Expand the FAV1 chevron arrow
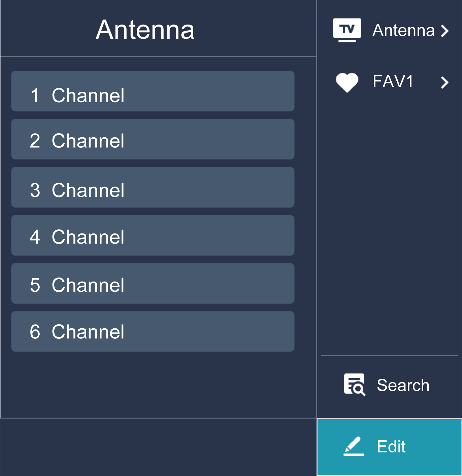This screenshot has width=462, height=476. [445, 82]
